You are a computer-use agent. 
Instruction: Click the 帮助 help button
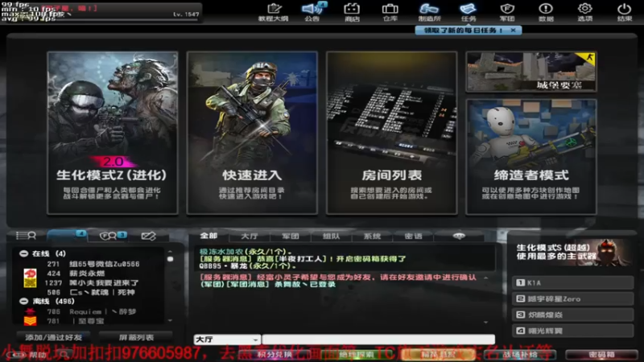31,355
